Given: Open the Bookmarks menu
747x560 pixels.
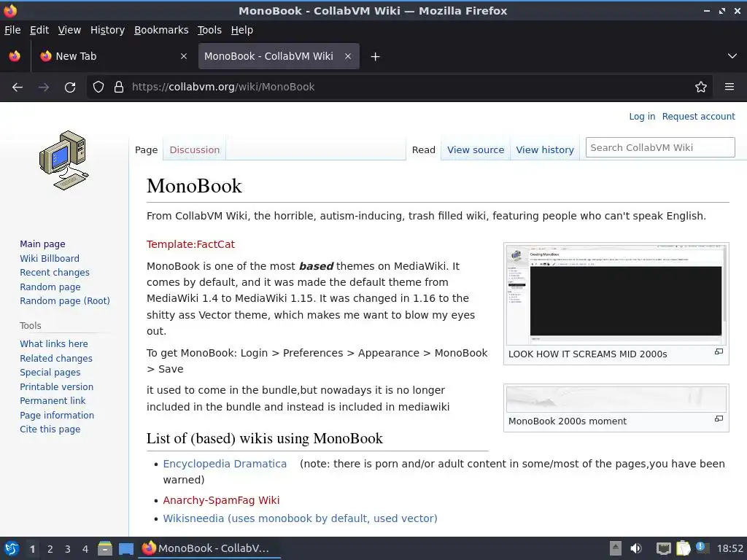Looking at the screenshot, I should click(x=161, y=30).
